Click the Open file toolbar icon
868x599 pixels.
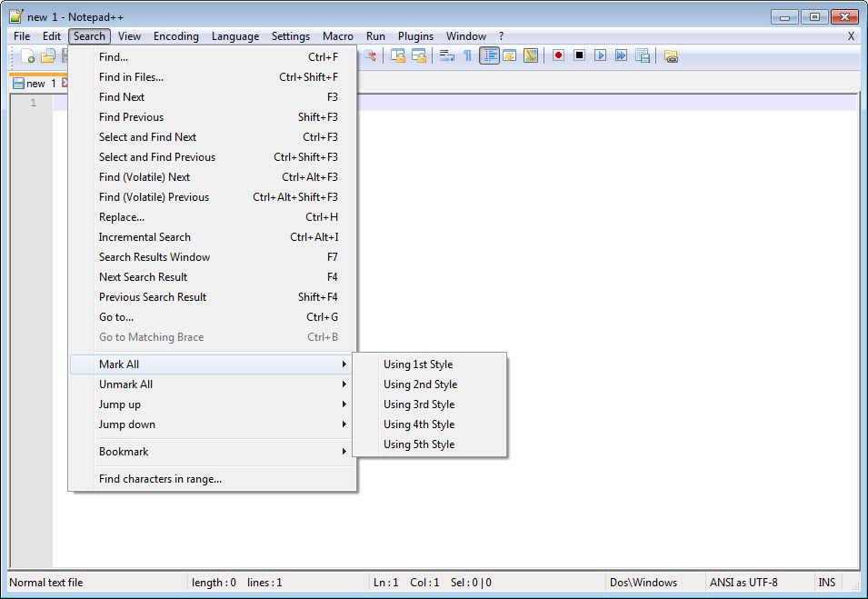[x=48, y=56]
